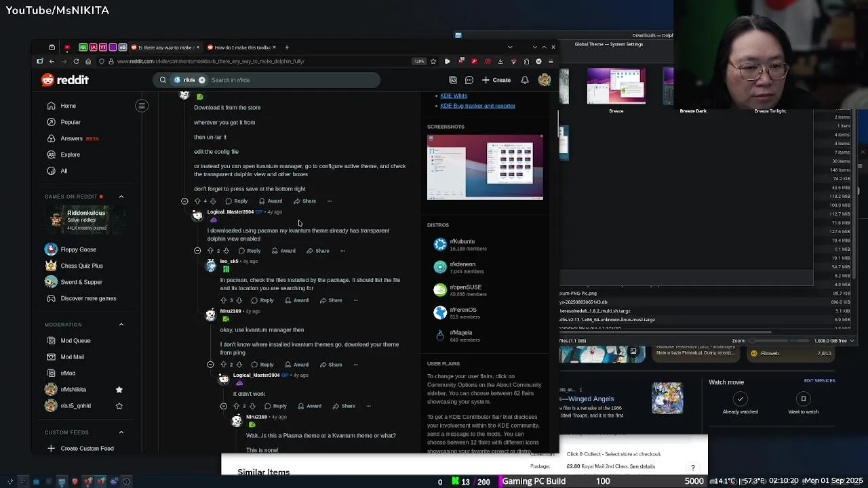Click EDIT SERVICES link

click(819, 381)
